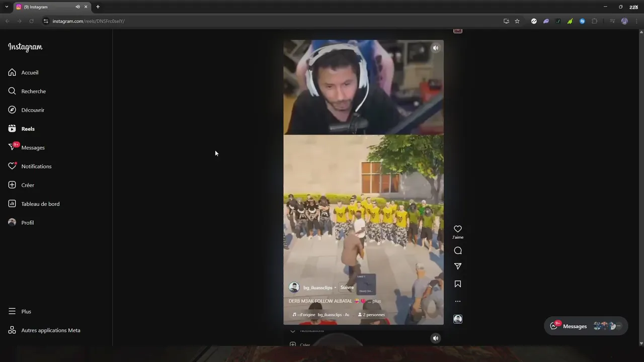Reload the Instagram page
The image size is (644, 362).
[x=31, y=21]
